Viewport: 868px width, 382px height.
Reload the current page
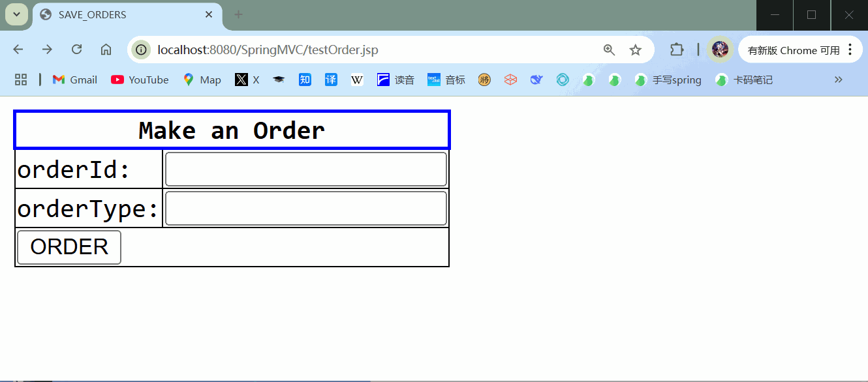pos(76,50)
